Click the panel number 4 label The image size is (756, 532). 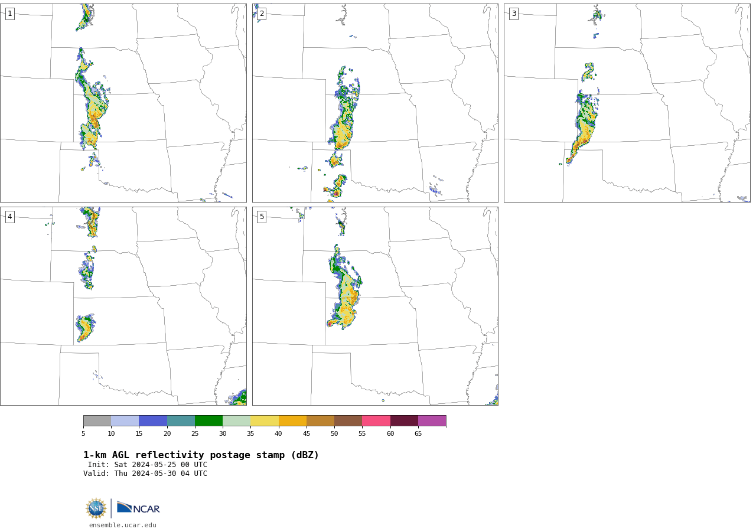point(10,217)
